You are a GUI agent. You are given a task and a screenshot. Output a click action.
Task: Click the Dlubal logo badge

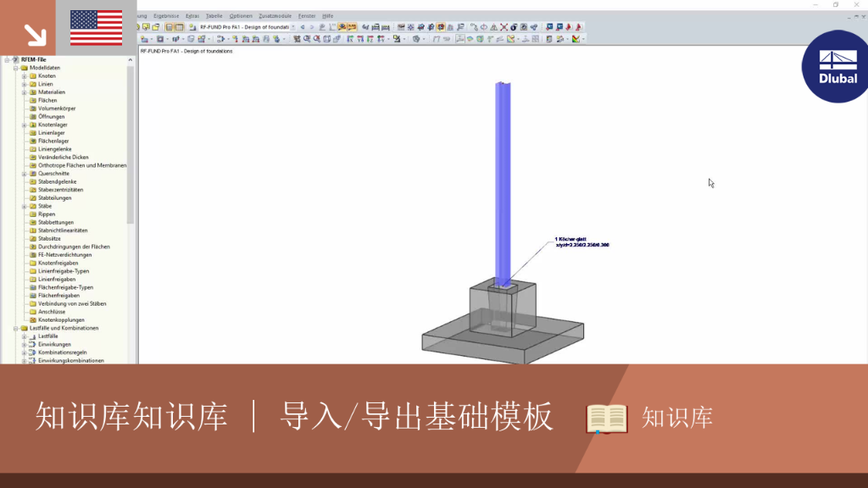[x=837, y=66]
